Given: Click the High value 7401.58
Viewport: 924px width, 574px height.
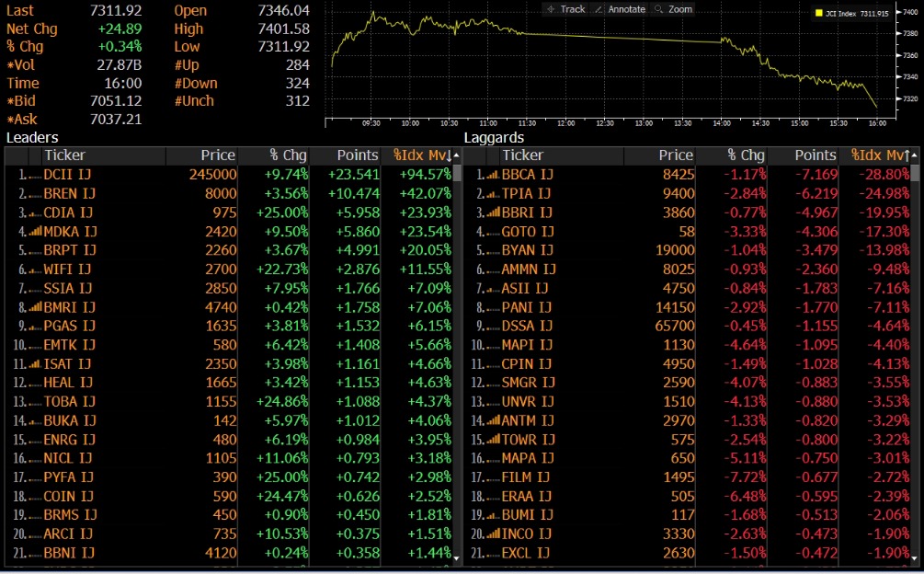Looking at the screenshot, I should click(283, 29).
